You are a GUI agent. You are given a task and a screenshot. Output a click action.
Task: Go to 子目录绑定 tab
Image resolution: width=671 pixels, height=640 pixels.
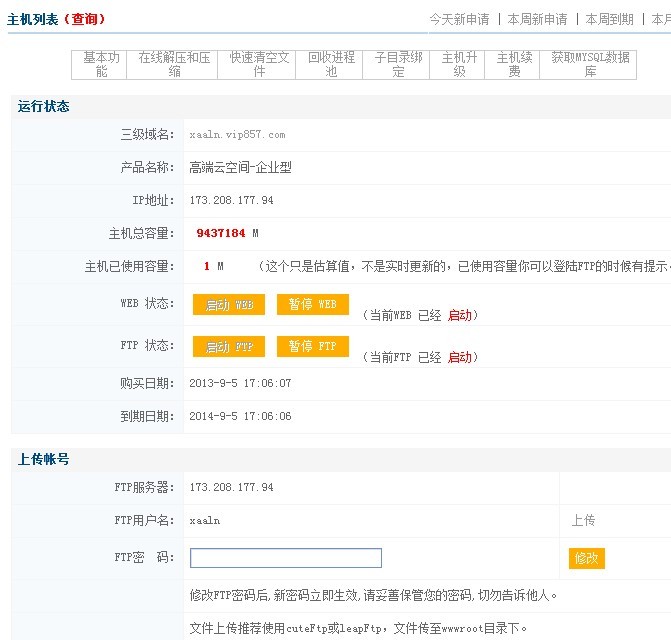tap(399, 64)
